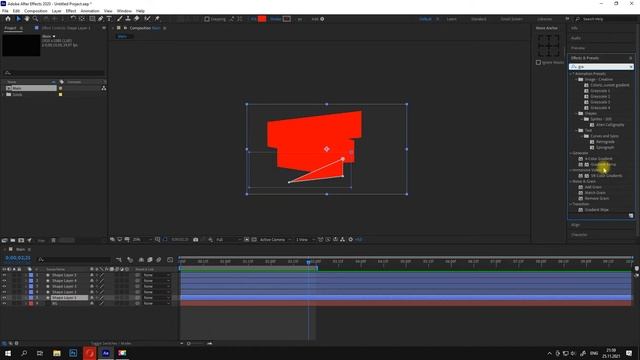
Task: Click the new folder icon in the Project panel
Action: click(x=13, y=240)
